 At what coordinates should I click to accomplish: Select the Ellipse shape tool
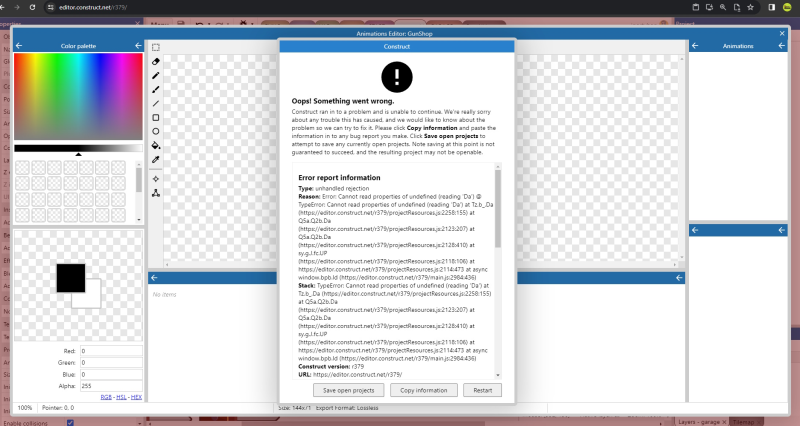[156, 132]
